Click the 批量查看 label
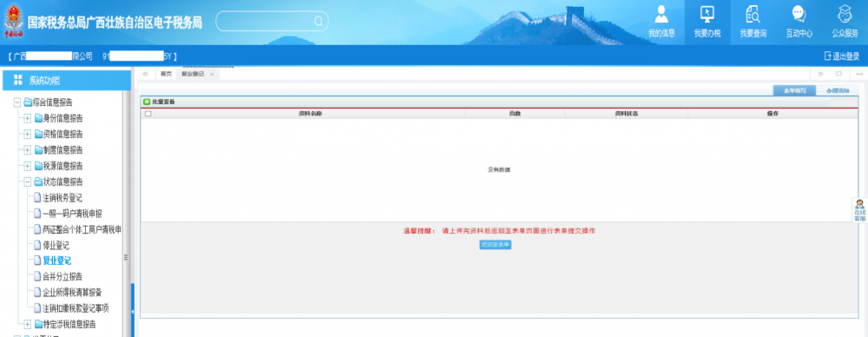Image resolution: width=868 pixels, height=337 pixels. pos(163,102)
